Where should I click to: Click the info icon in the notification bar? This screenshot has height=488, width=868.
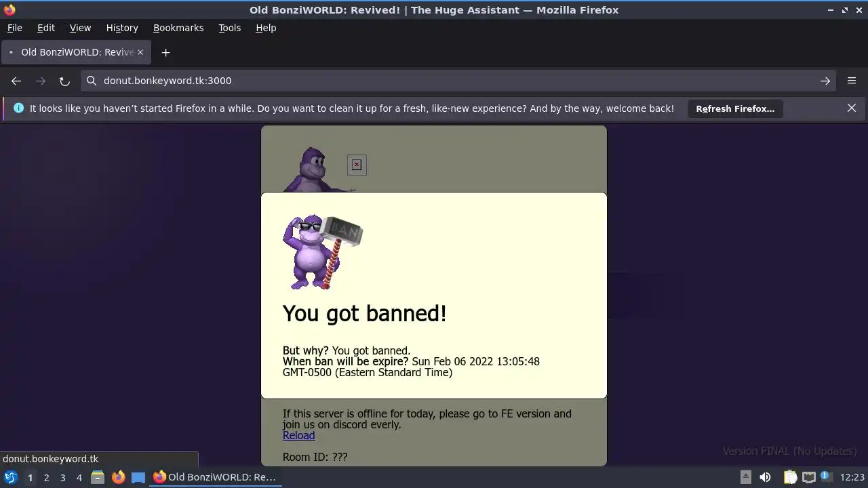(18, 108)
